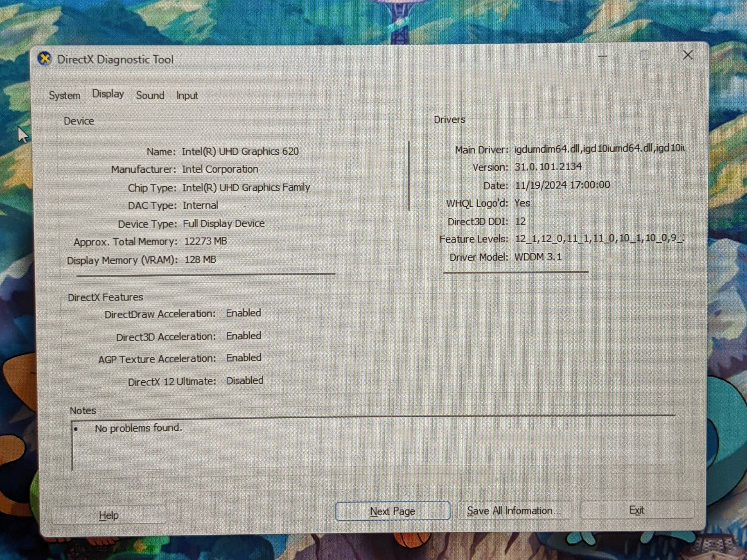Viewport: 747px width, 560px height.
Task: Click the DirectX Diagnostic Tool title text
Action: pyautogui.click(x=115, y=60)
